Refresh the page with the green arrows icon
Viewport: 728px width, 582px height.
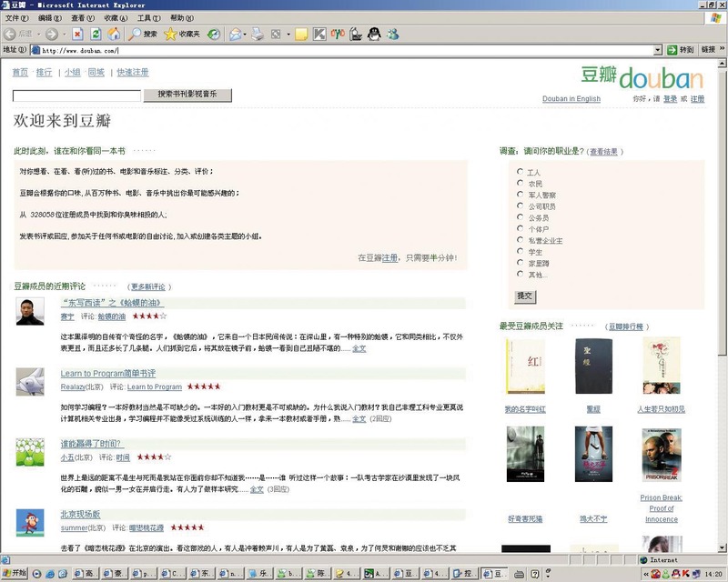tap(96, 34)
